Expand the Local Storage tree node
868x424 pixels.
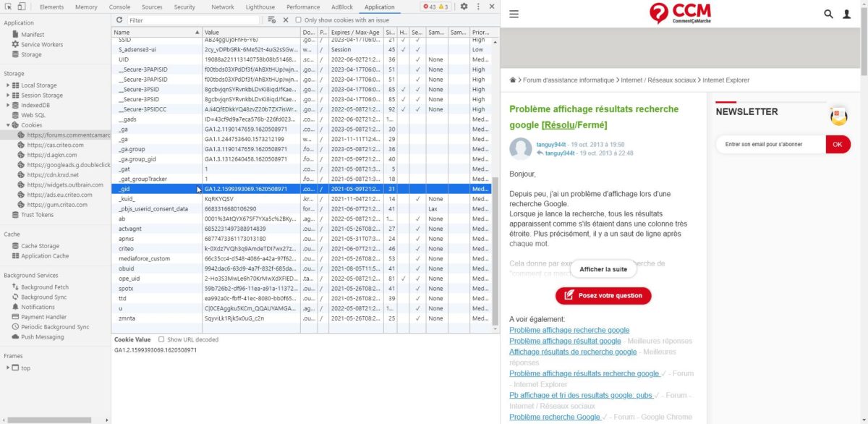[x=7, y=85]
